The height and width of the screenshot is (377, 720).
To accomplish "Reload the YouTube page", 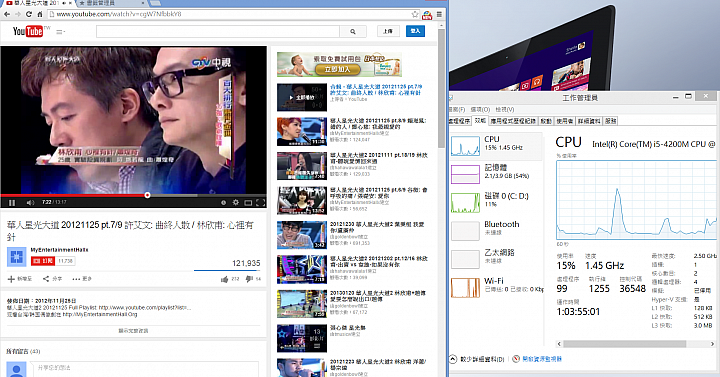I will [x=28, y=14].
